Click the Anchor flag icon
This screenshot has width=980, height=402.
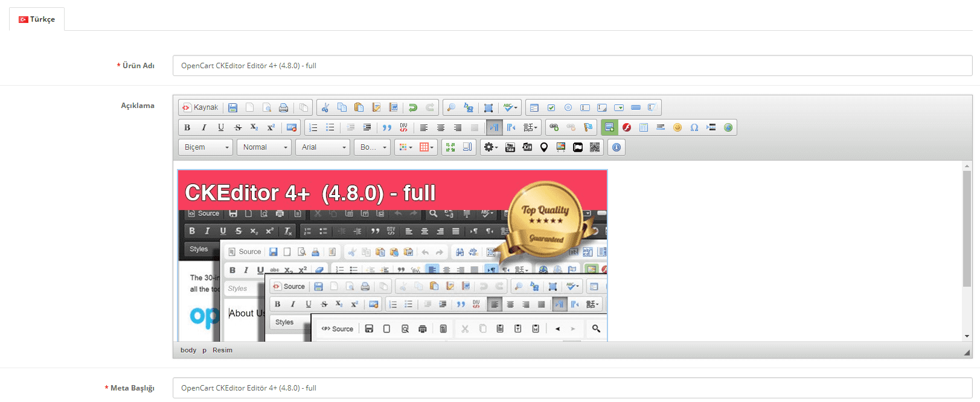[588, 127]
